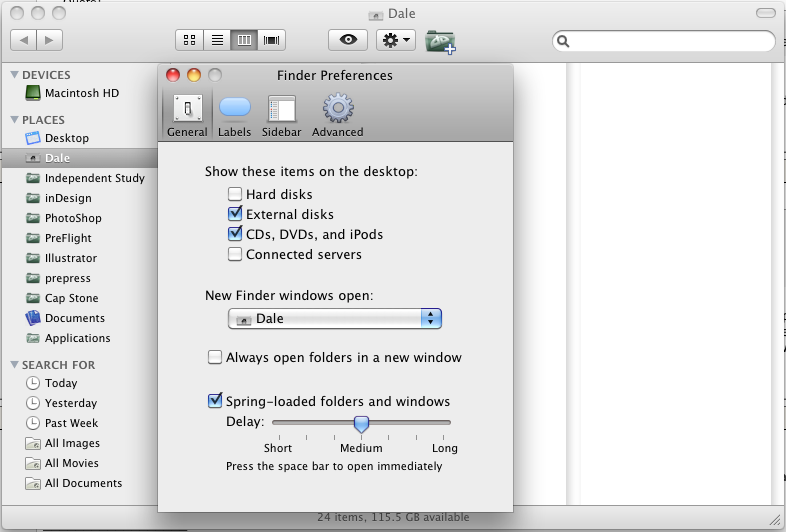Open the General preferences tab
Screen dimensions: 786x532
click(187, 115)
